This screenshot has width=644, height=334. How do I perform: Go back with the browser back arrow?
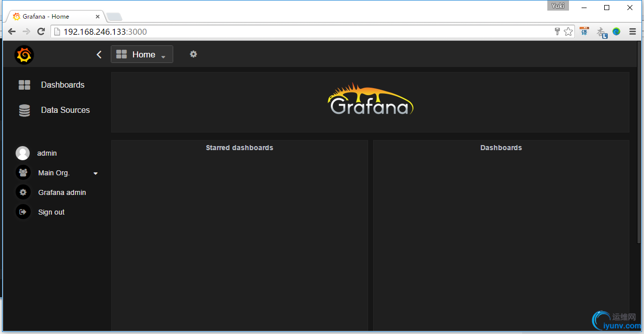(x=12, y=32)
